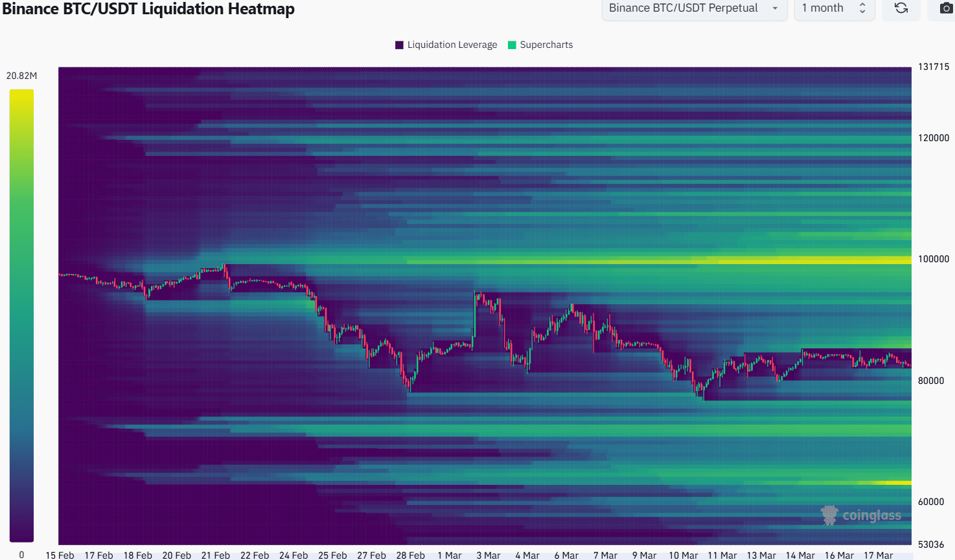This screenshot has height=560, width=955.
Task: Click the 9 Mar date label
Action: tap(644, 555)
